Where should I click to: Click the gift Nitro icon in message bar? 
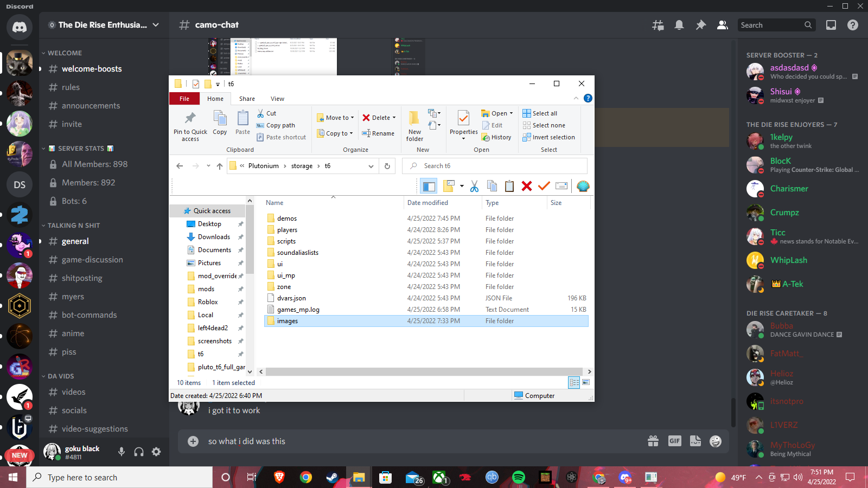tap(653, 441)
